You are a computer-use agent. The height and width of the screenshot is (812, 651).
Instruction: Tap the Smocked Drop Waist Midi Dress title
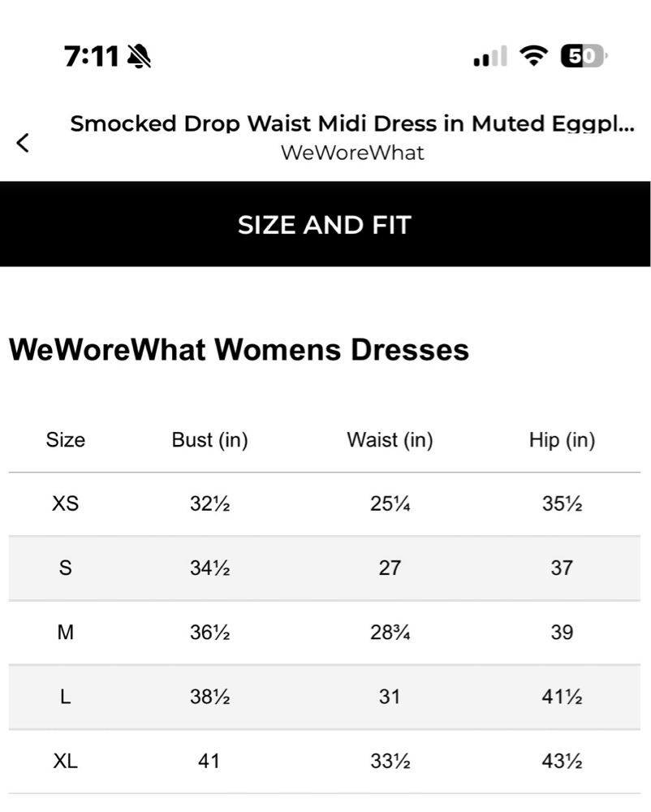pos(352,123)
